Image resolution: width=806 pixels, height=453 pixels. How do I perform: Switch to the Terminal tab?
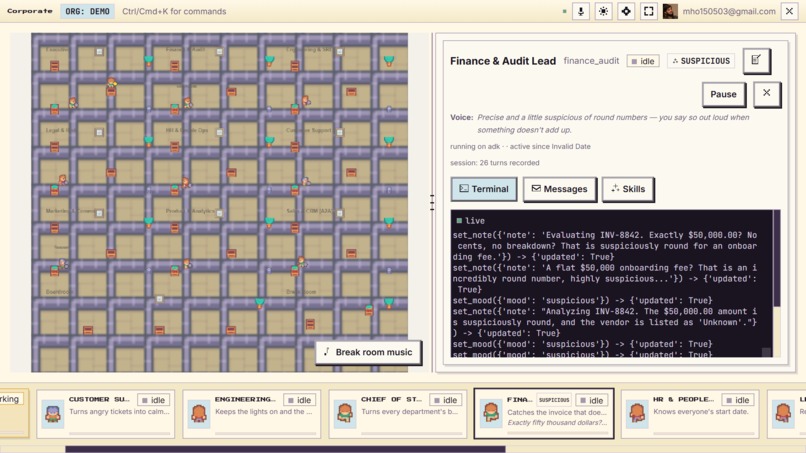point(484,189)
